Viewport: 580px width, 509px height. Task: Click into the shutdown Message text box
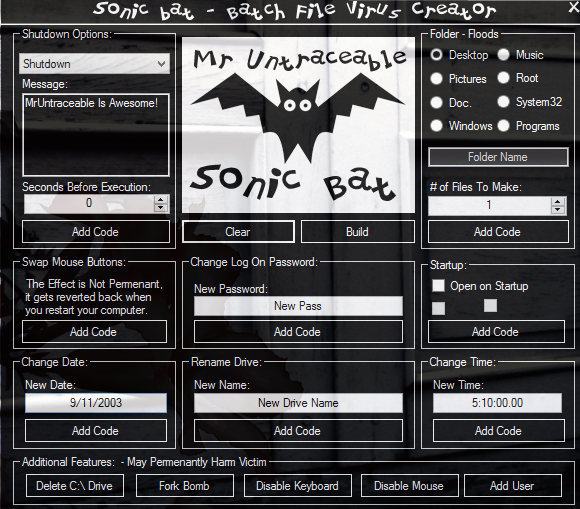click(x=96, y=135)
